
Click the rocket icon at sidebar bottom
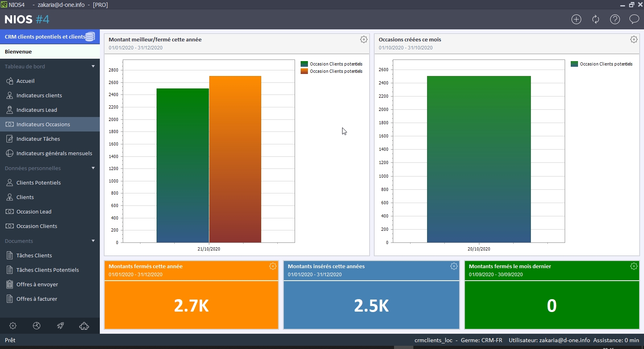(60, 326)
